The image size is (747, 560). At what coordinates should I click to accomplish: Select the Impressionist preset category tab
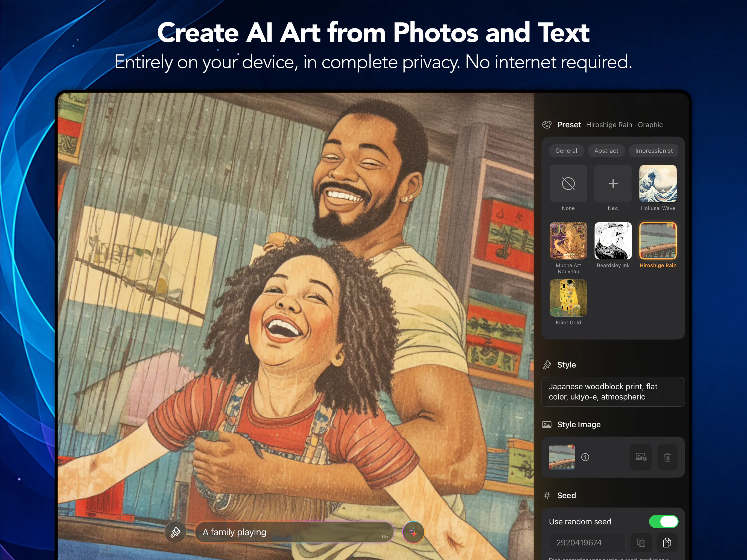(653, 151)
